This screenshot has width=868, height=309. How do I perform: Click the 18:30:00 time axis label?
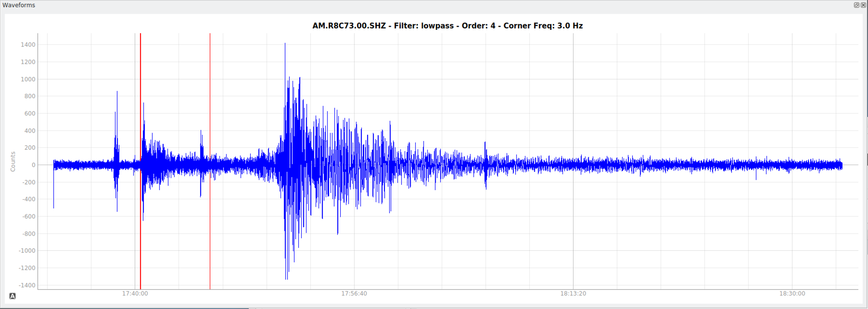(x=792, y=294)
